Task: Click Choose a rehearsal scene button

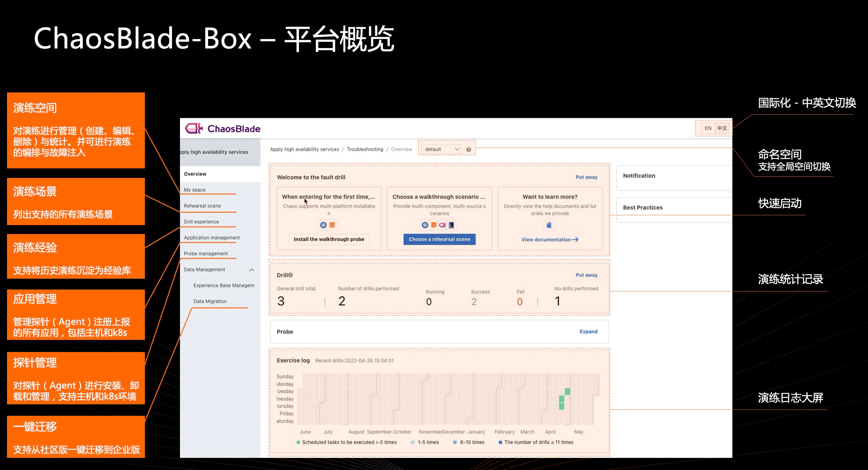Action: (x=439, y=239)
